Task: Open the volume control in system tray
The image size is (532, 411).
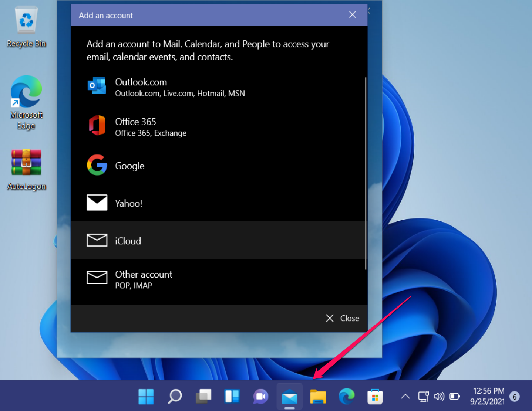Action: 439,396
